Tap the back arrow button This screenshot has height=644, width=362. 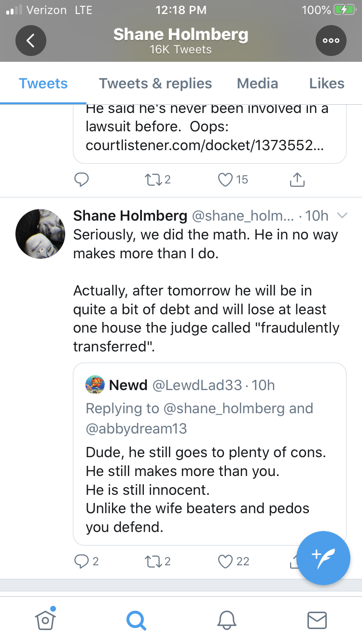pos(30,41)
